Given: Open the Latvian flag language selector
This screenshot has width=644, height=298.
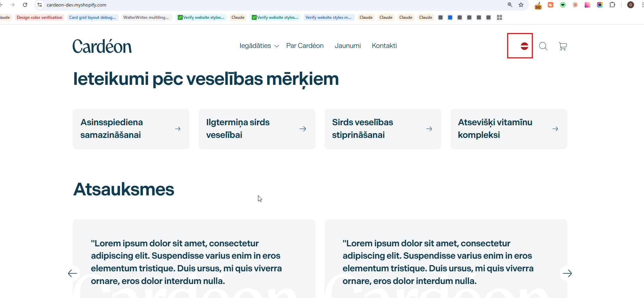Looking at the screenshot, I should 524,46.
